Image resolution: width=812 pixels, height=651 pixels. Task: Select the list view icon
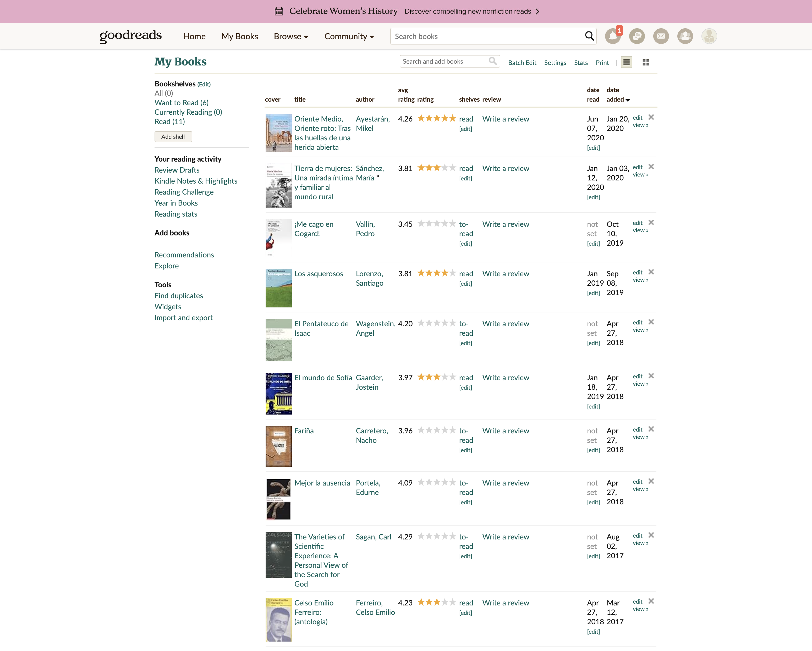(626, 62)
